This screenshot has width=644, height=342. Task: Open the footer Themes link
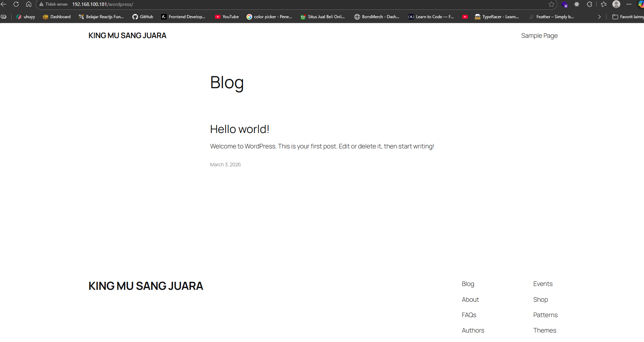[545, 330]
